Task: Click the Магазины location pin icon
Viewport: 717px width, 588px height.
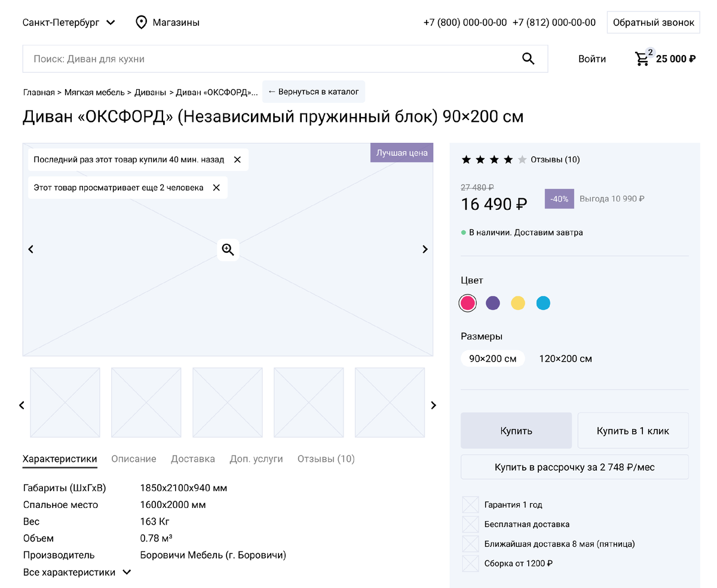Action: [142, 23]
